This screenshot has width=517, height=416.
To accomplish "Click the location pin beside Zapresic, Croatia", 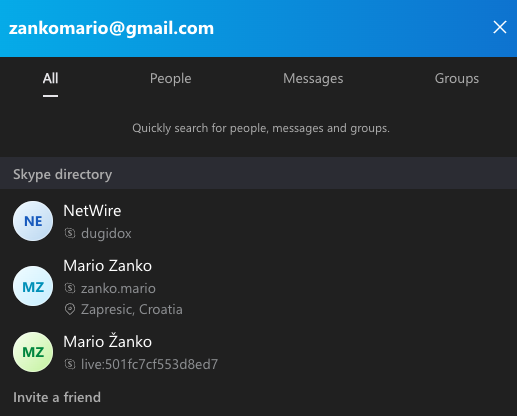I will point(70,309).
